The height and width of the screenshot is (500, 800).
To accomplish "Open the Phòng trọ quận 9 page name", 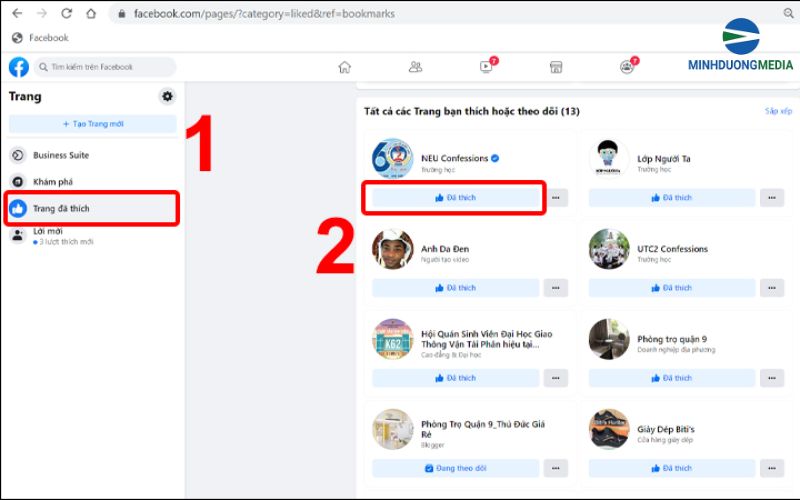I will click(672, 339).
